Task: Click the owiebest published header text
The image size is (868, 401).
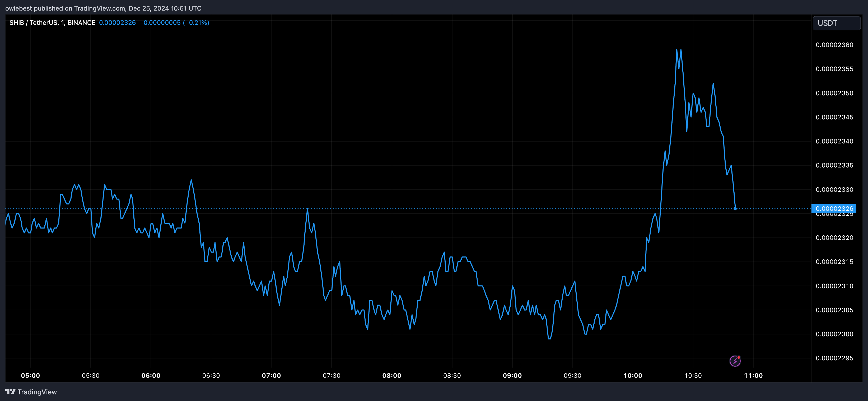Action: point(103,8)
